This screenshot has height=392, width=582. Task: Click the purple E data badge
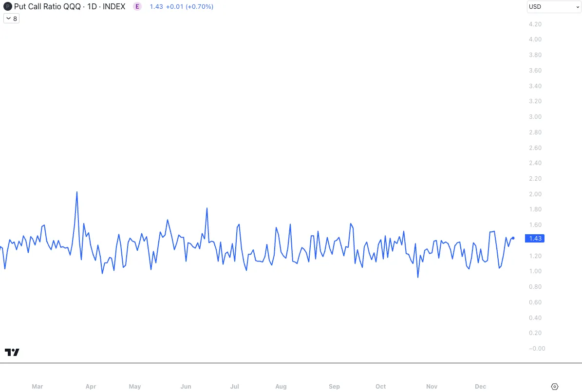coord(138,7)
